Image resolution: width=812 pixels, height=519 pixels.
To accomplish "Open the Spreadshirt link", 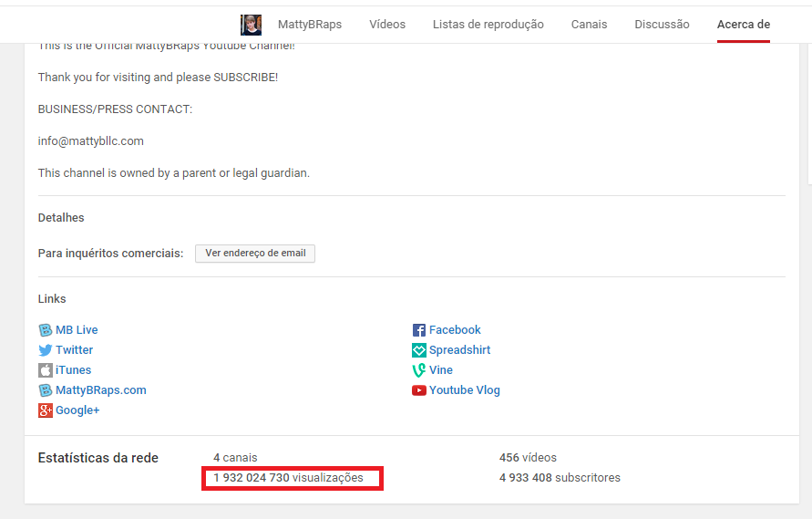I will 460,350.
